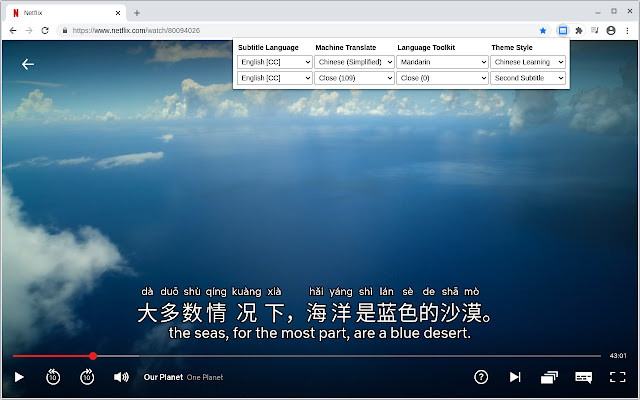Open the first Subtitle Language dropdown
Viewport: 640px width, 400px height.
click(x=275, y=62)
